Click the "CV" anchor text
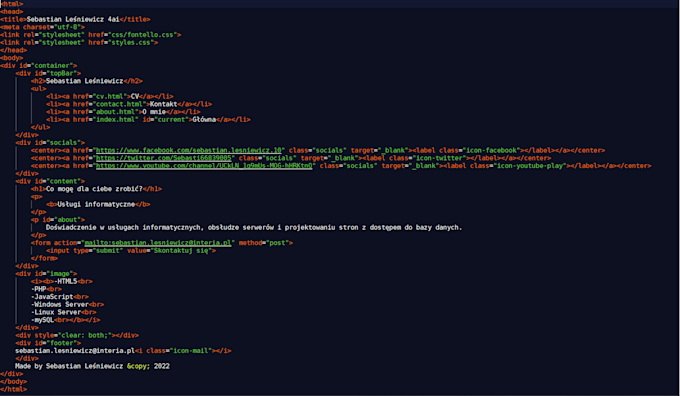Viewport: 680px width, 396px height. (x=135, y=96)
